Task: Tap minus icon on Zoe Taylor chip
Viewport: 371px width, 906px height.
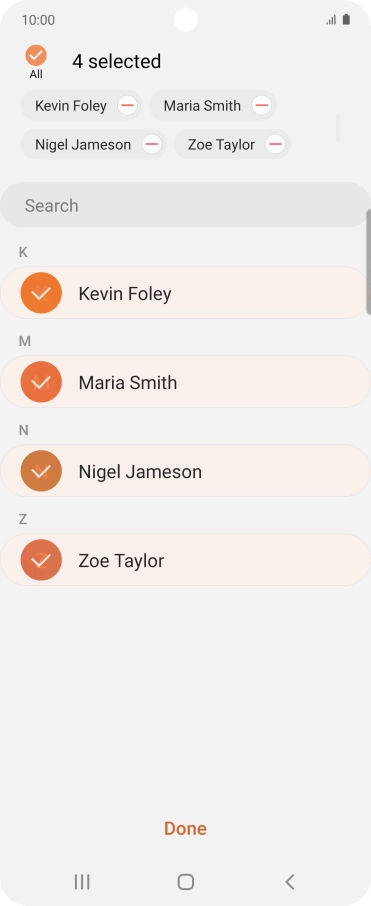Action: click(x=276, y=144)
